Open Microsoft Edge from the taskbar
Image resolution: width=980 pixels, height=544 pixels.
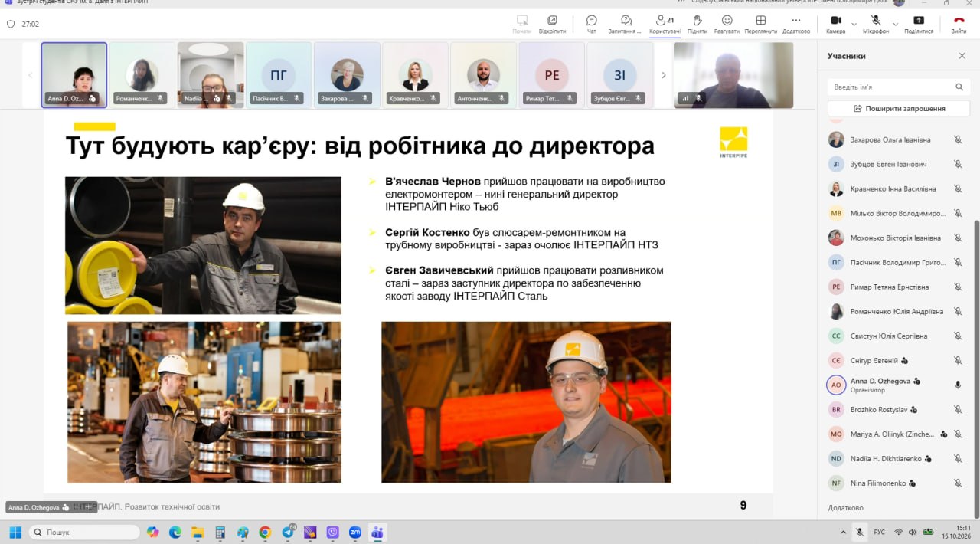point(175,532)
